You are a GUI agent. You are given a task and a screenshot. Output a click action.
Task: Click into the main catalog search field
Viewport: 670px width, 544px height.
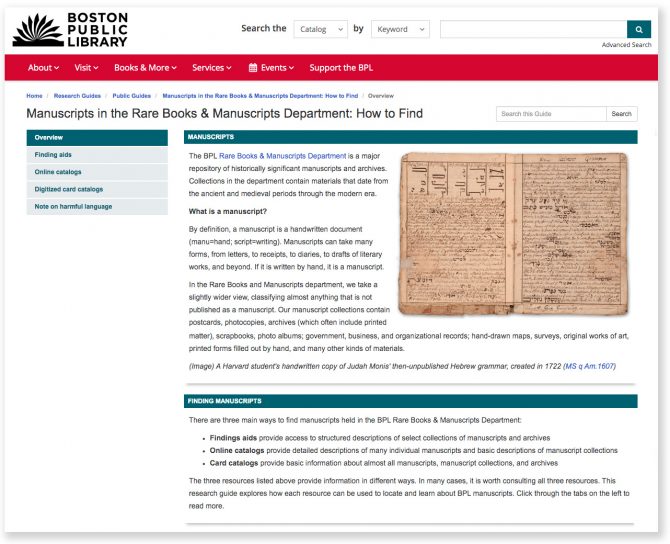click(x=534, y=29)
